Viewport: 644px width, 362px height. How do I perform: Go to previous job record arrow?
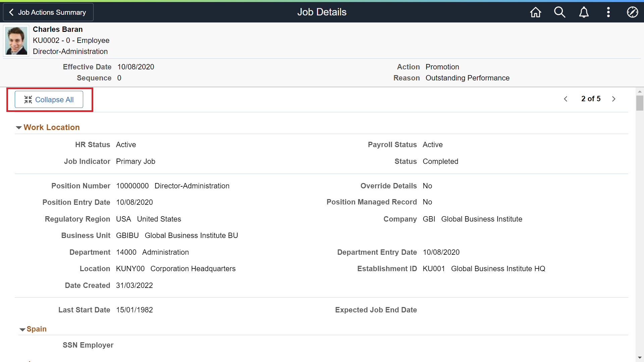coord(566,99)
